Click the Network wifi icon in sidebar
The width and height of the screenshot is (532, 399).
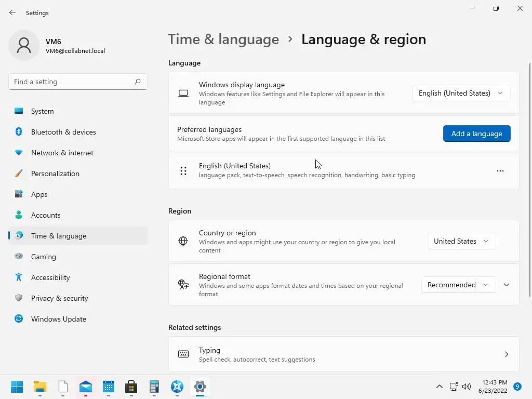pos(19,153)
